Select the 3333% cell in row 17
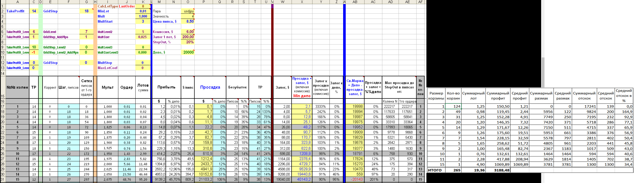This screenshot has width=644, height=183. 321,106
